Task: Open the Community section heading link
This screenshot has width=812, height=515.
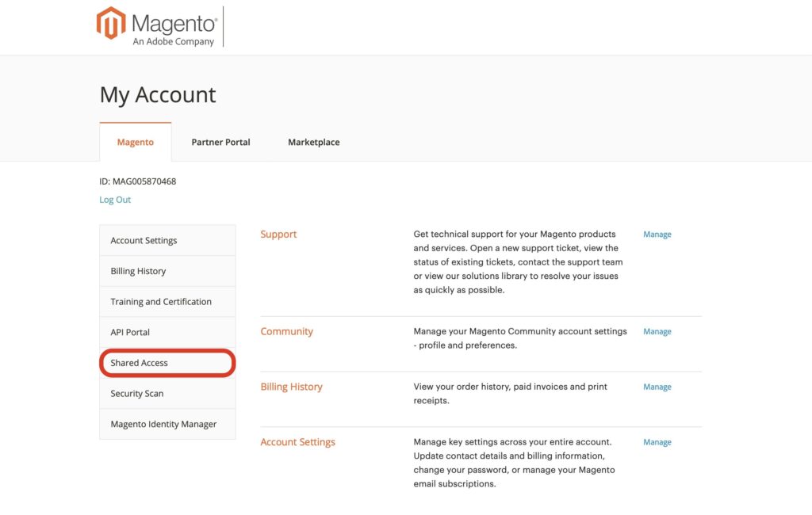Action: [286, 331]
